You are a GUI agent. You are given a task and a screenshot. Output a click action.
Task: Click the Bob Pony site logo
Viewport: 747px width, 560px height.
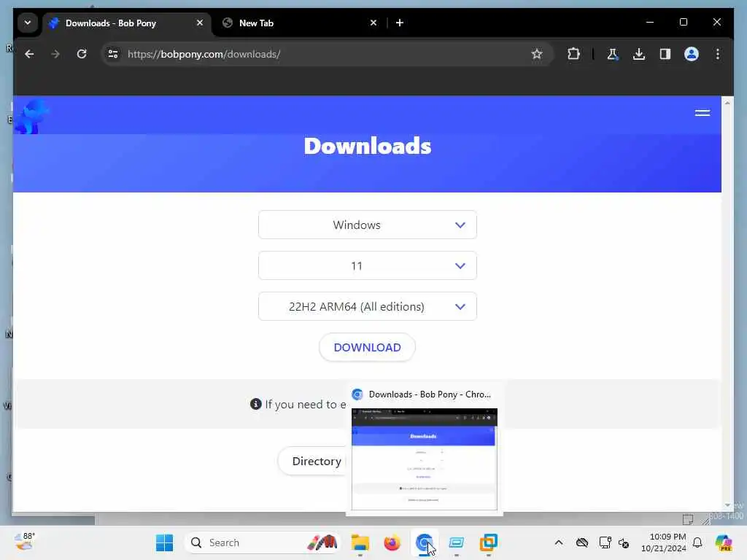point(31,117)
